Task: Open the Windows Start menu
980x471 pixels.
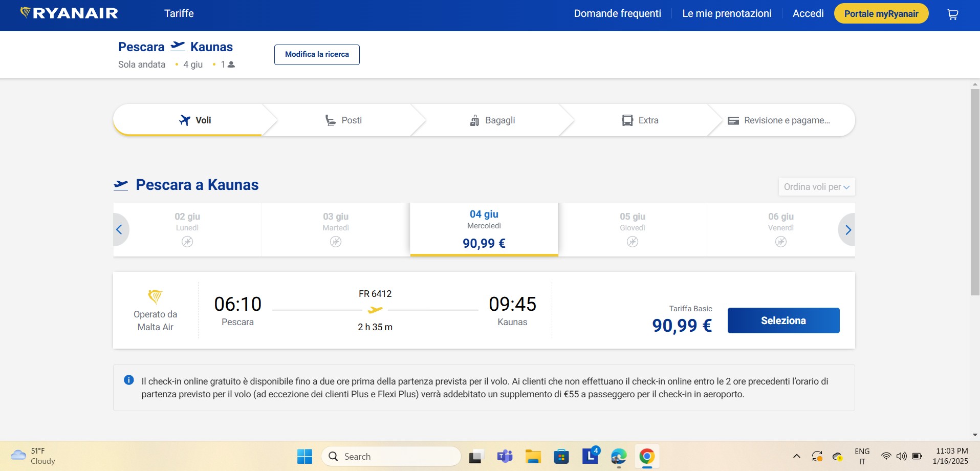Action: click(x=304, y=456)
